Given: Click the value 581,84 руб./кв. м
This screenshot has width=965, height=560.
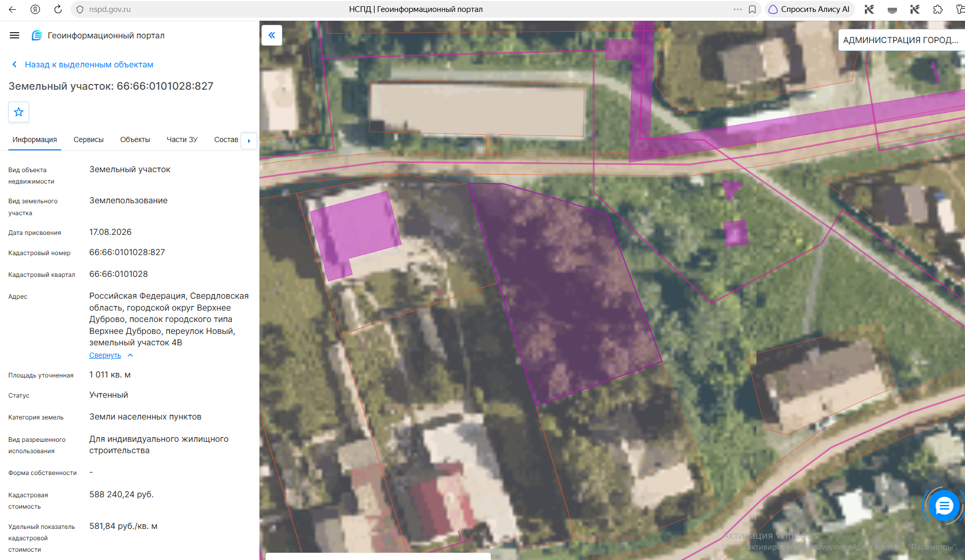Looking at the screenshot, I should 123,526.
